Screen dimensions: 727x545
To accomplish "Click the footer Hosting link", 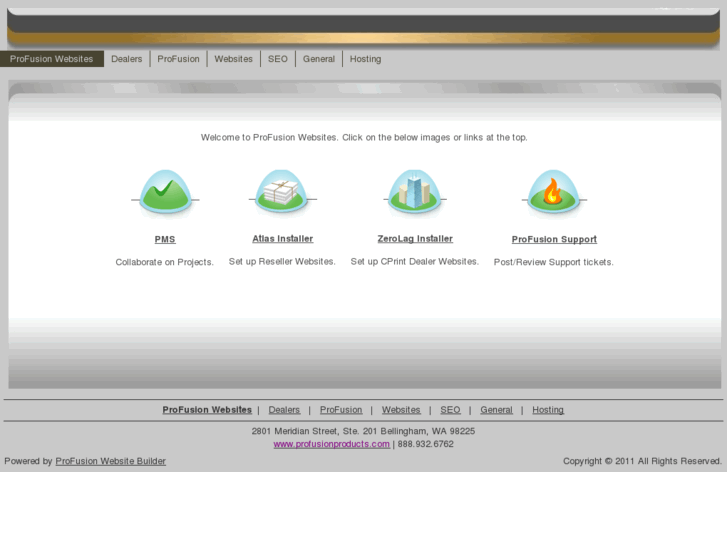I will (548, 410).
